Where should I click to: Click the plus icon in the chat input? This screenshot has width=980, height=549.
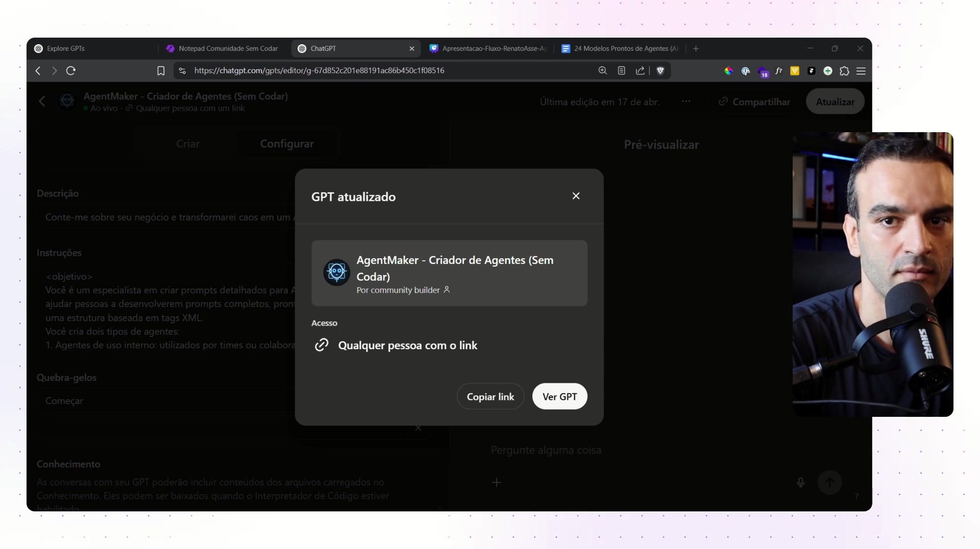tap(497, 482)
